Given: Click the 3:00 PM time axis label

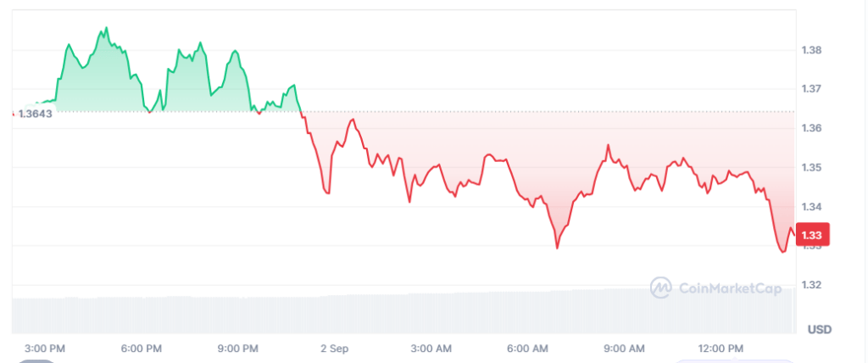Looking at the screenshot, I should (x=46, y=349).
